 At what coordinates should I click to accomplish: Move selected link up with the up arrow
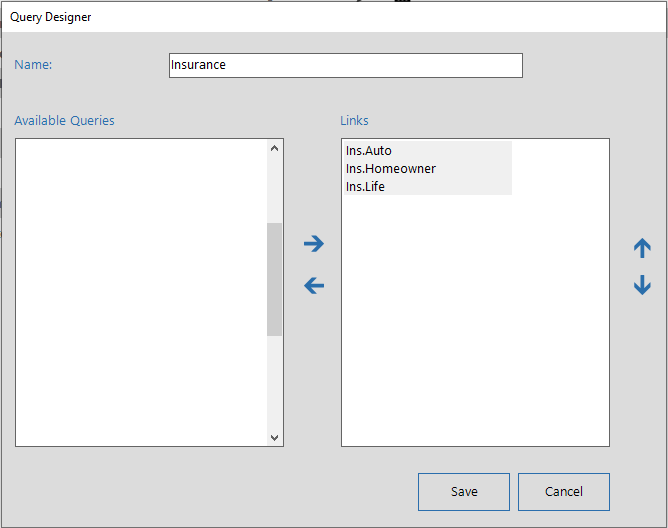click(x=642, y=249)
